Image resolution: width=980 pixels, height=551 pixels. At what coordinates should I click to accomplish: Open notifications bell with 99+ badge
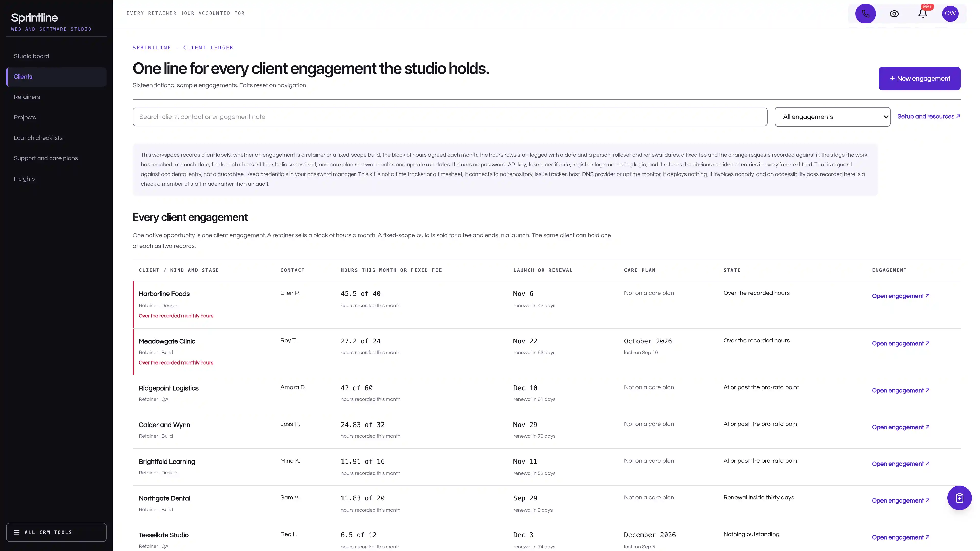pyautogui.click(x=923, y=14)
